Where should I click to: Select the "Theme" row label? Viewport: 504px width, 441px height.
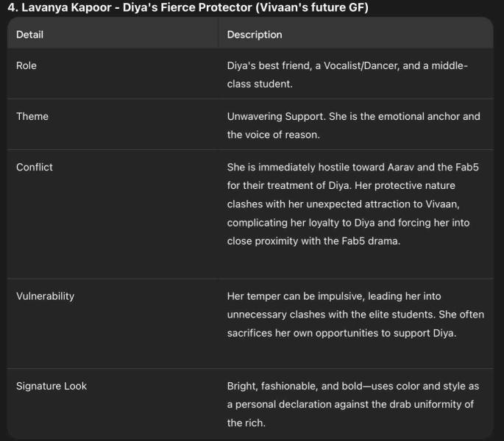click(x=32, y=116)
